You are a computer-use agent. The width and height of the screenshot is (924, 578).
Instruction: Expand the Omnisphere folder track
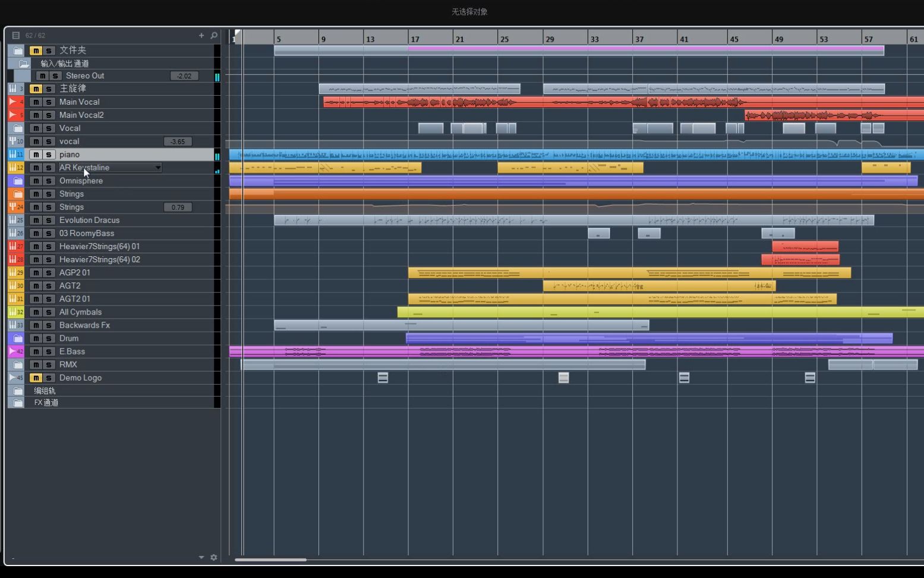coord(18,181)
